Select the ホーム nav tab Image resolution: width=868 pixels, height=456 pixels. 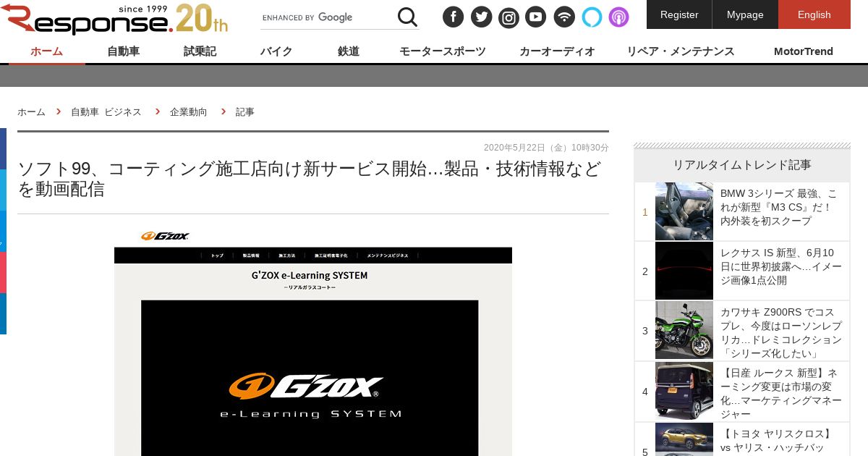click(x=46, y=51)
